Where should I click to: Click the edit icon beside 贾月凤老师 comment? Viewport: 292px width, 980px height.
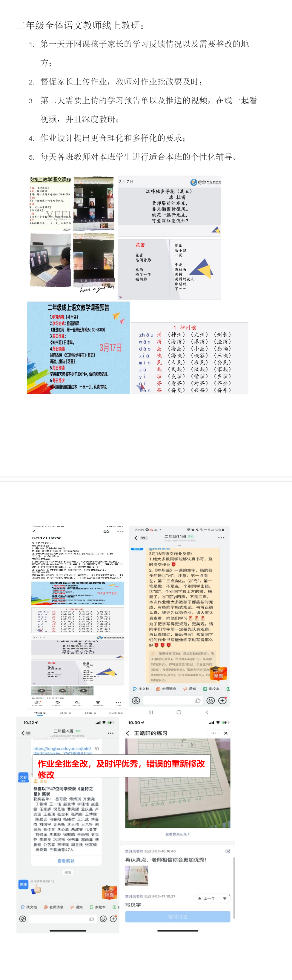pyautogui.click(x=228, y=851)
